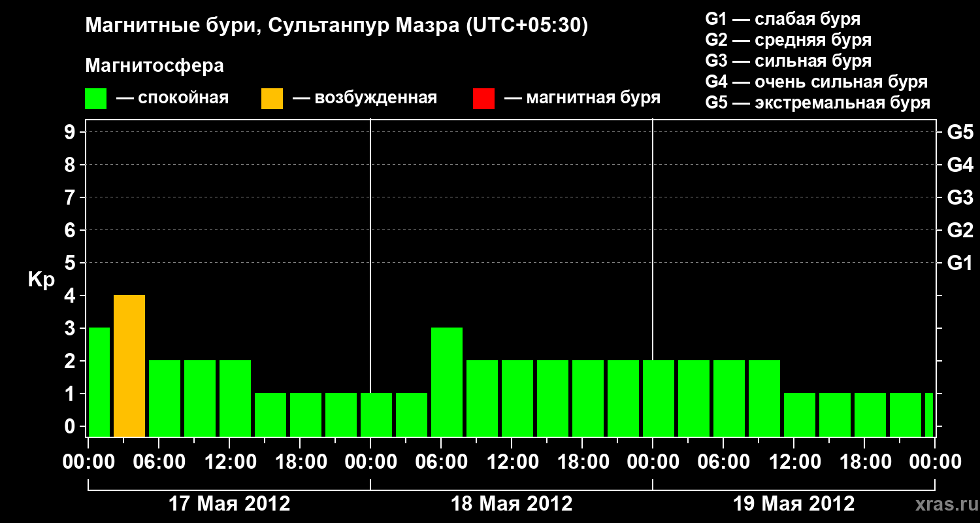Click the G4 label on the right axis
The width and height of the screenshot is (980, 523).
click(960, 165)
